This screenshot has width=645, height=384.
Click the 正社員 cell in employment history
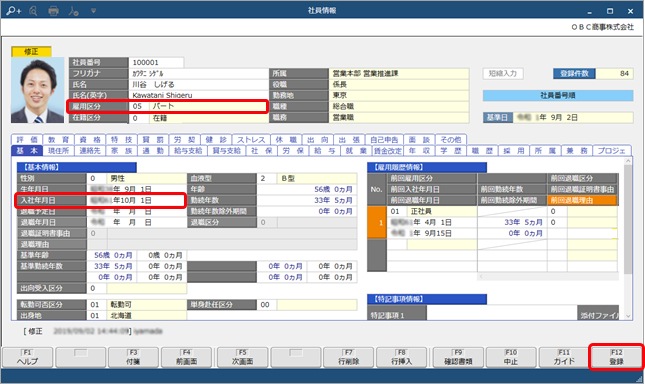(442, 211)
